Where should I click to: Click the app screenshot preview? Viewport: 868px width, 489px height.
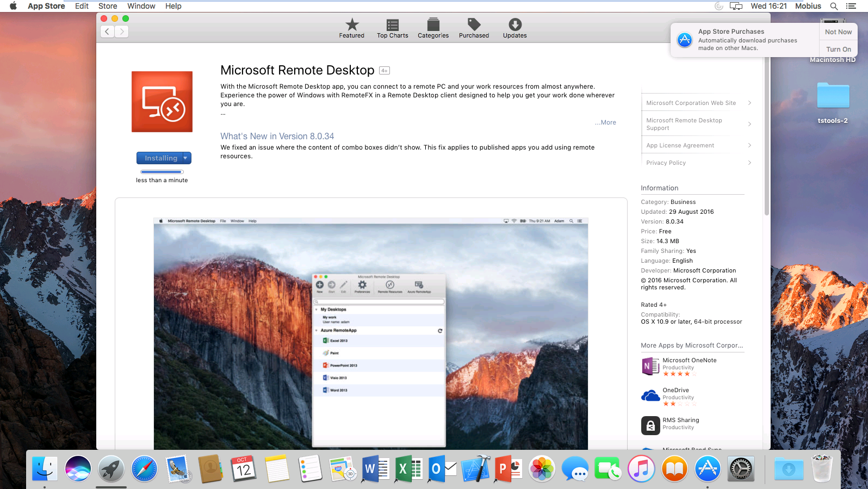pyautogui.click(x=371, y=334)
